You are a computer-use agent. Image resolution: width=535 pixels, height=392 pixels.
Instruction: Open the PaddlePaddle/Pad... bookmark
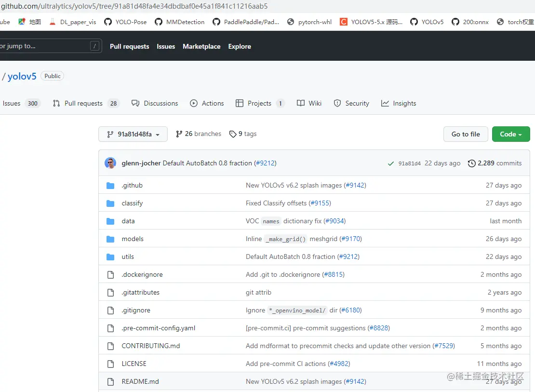(x=246, y=22)
